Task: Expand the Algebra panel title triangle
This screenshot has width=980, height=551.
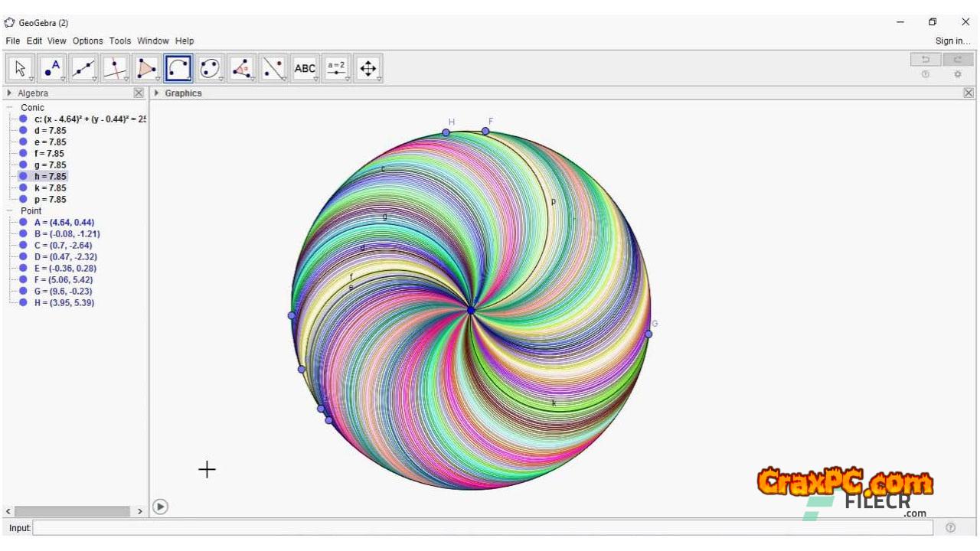Action: [x=9, y=93]
